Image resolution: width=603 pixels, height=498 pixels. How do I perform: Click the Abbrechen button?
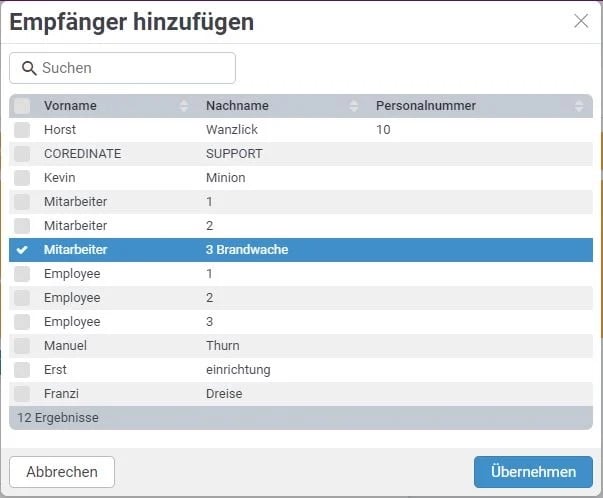[62, 472]
